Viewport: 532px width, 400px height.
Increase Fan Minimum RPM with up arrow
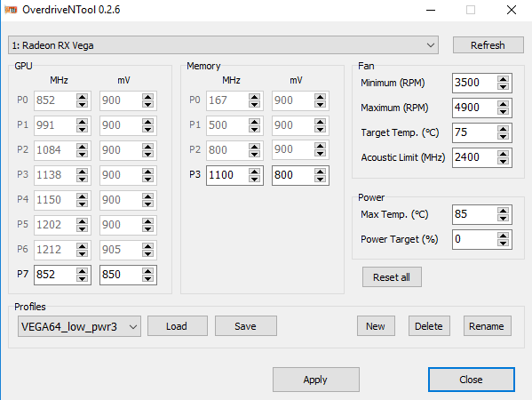point(504,79)
